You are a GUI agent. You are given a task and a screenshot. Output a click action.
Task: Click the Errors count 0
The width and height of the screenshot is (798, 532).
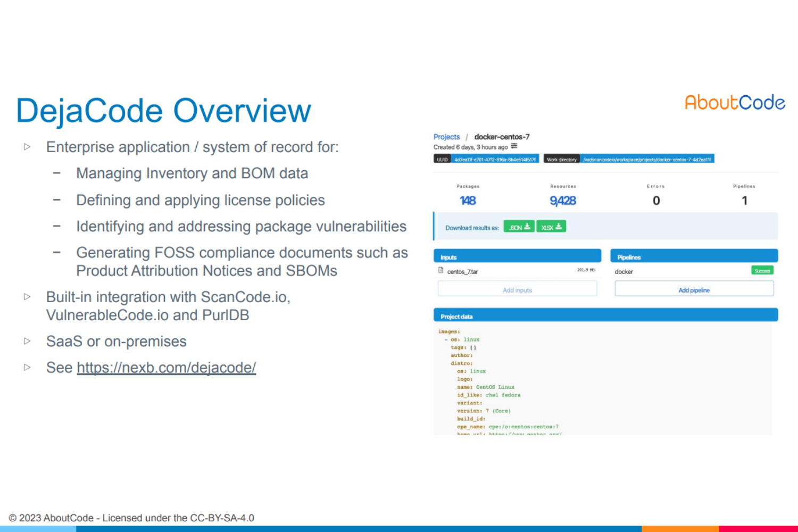pyautogui.click(x=656, y=201)
